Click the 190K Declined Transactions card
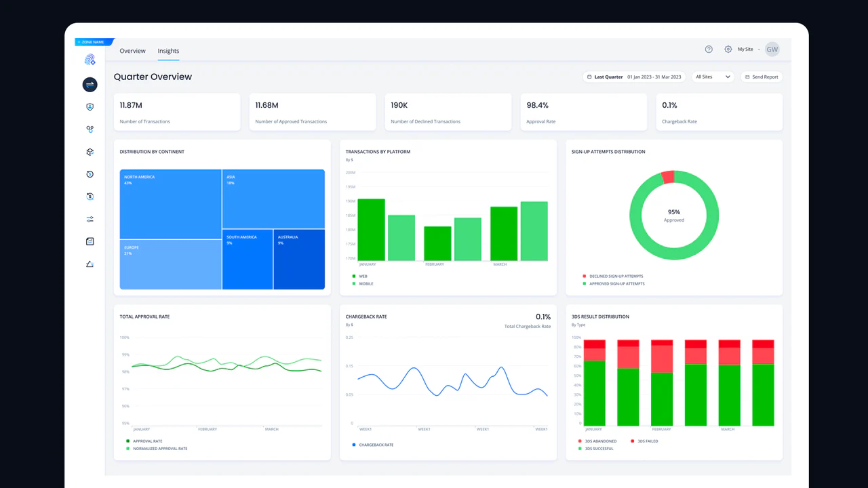Image resolution: width=868 pixels, height=488 pixels. (x=448, y=112)
